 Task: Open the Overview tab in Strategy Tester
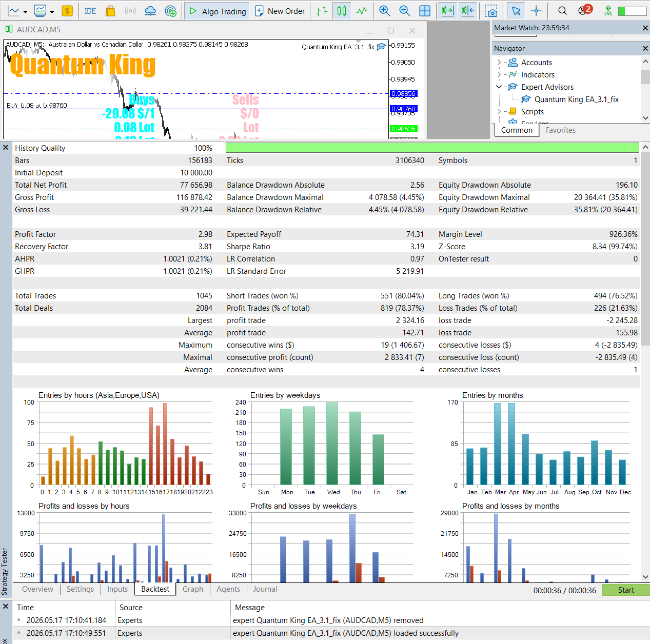(x=37, y=589)
